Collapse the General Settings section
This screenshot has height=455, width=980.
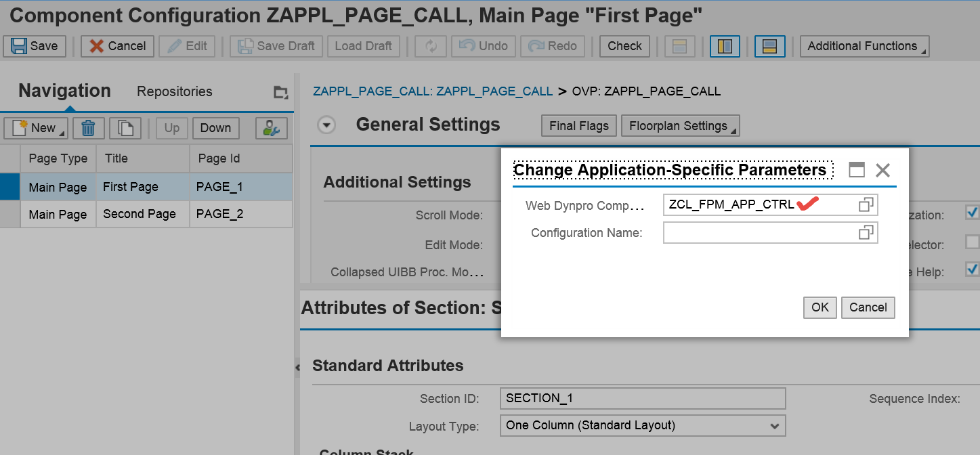coord(326,125)
